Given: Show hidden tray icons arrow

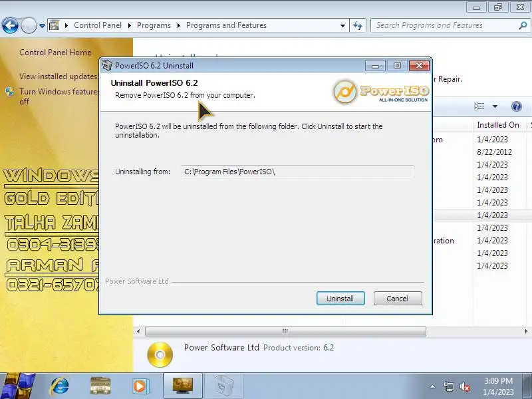Looking at the screenshot, I should [x=433, y=386].
